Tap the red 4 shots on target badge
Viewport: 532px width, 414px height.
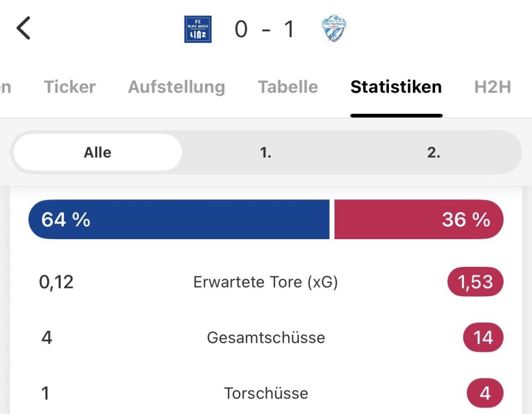(485, 393)
